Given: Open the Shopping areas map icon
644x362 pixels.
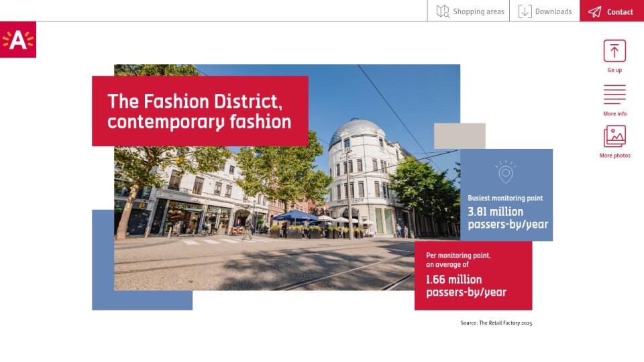Looking at the screenshot, I should pyautogui.click(x=442, y=11).
